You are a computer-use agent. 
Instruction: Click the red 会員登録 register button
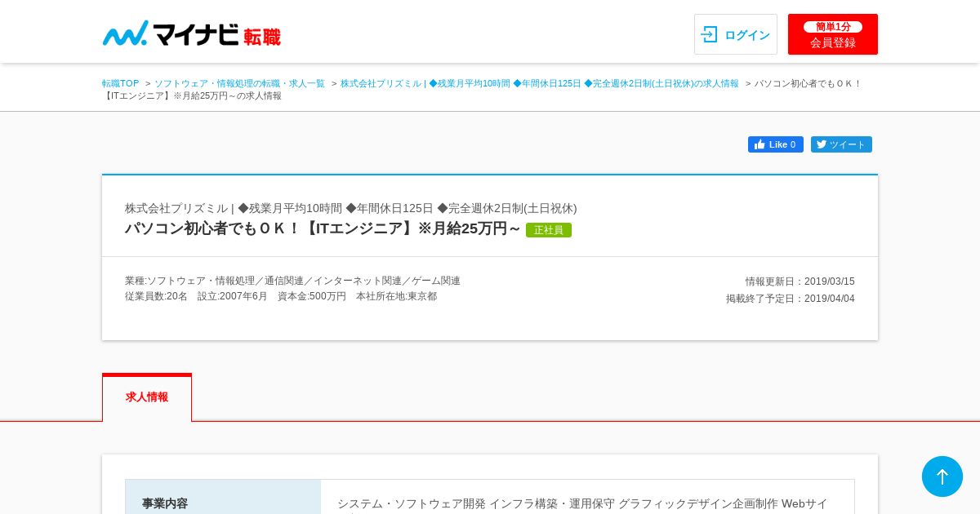833,34
